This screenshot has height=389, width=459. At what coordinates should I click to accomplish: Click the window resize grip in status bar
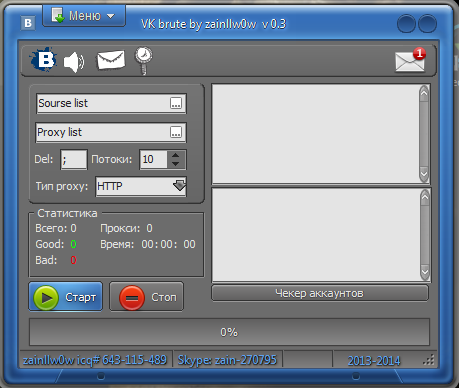click(429, 360)
